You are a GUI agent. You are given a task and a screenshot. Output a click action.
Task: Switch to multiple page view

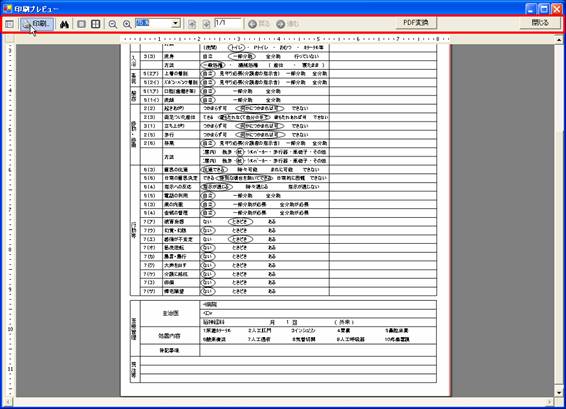click(96, 24)
